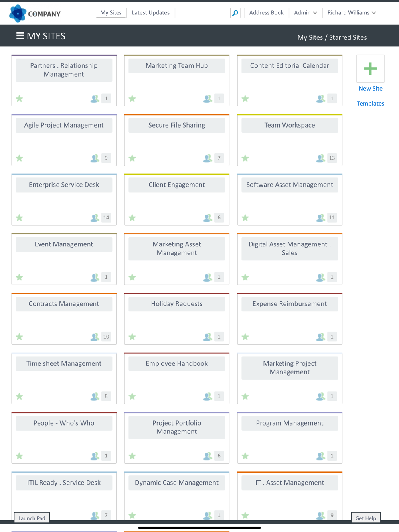
Task: Expand the Admin dropdown menu
Action: tap(306, 13)
